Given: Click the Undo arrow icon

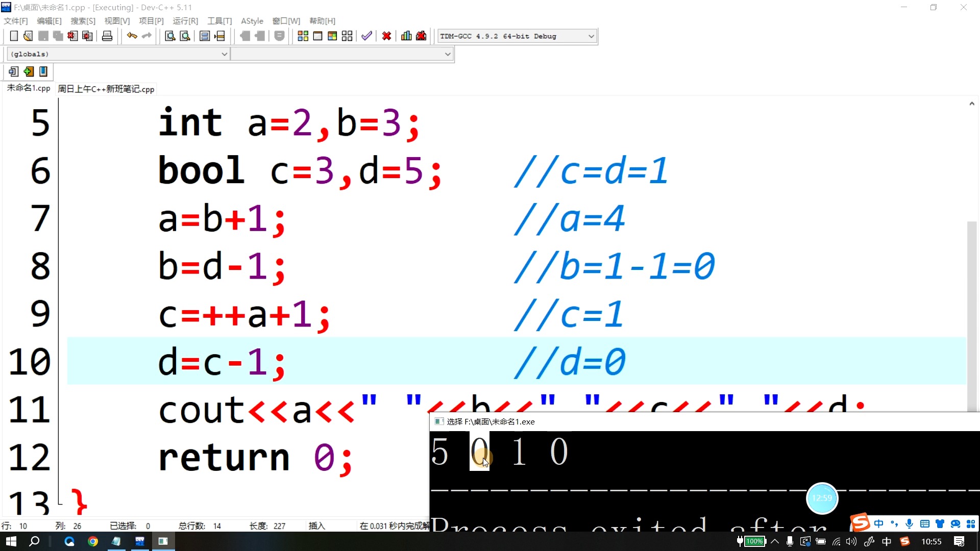Looking at the screenshot, I should [132, 36].
